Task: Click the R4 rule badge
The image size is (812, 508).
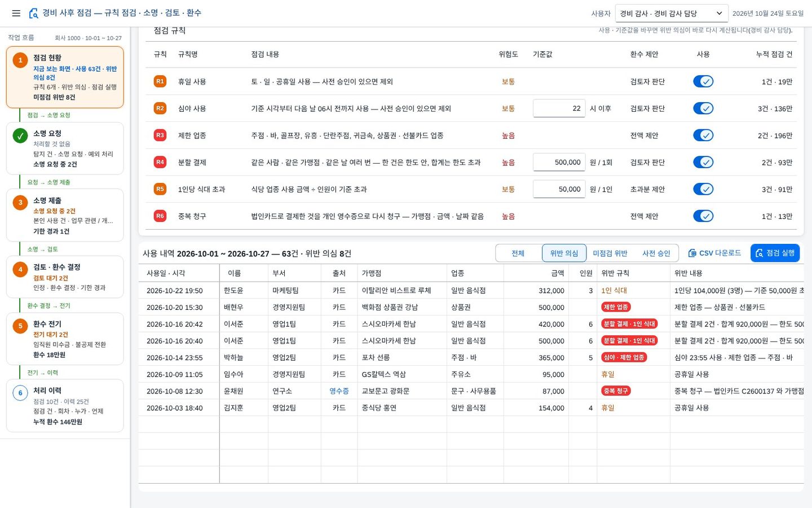Action: tap(160, 162)
